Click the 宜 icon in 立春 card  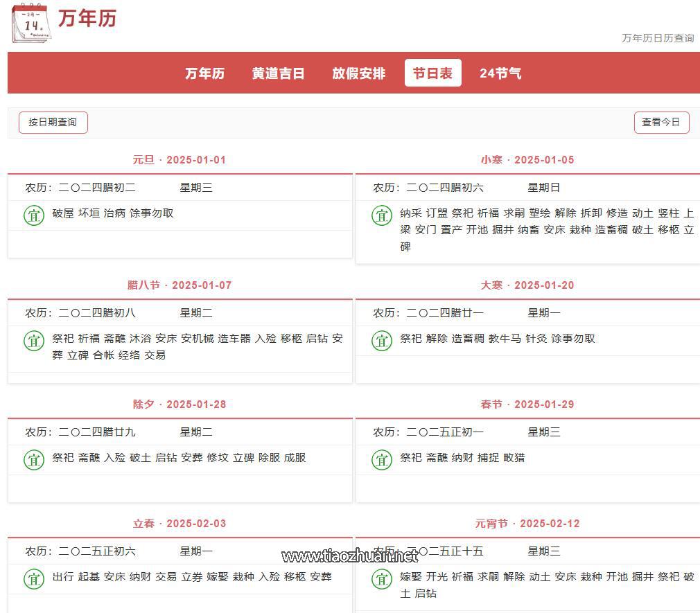click(x=34, y=579)
